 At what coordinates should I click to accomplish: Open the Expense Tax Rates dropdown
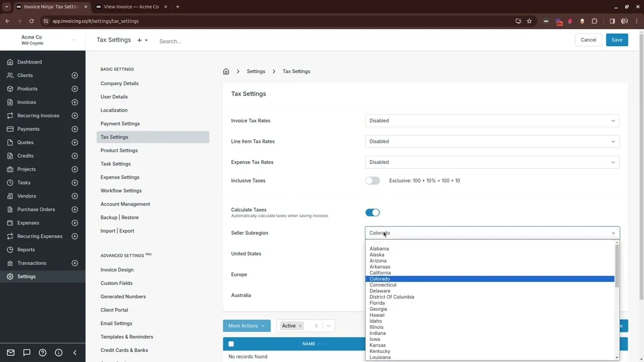[x=493, y=162]
